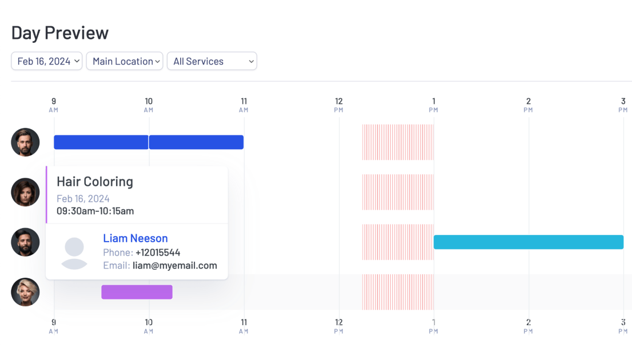Click the 10 AM marker on the bottom timeline
Viewport: 632px width, 364px height.
[x=149, y=326]
